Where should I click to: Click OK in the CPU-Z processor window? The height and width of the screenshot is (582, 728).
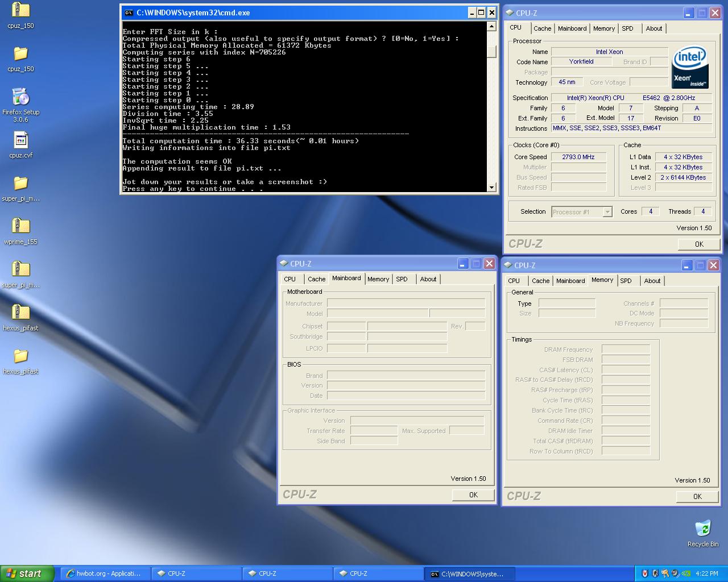[x=699, y=244]
